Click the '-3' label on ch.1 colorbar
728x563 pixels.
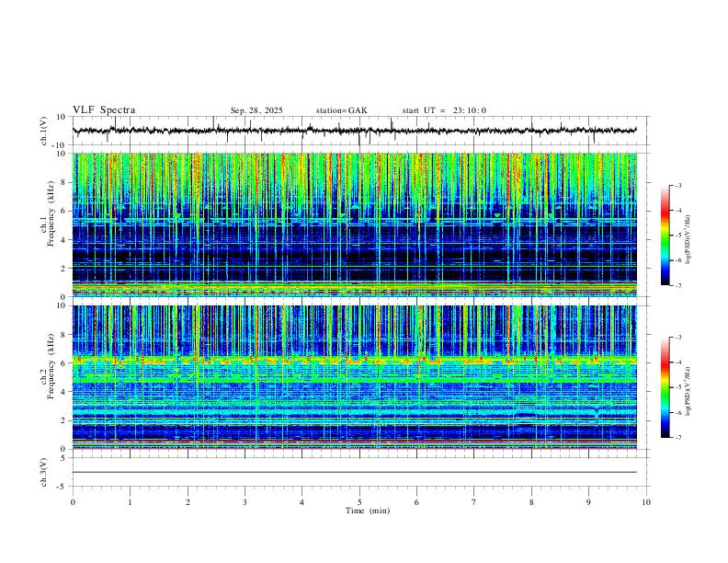677,185
